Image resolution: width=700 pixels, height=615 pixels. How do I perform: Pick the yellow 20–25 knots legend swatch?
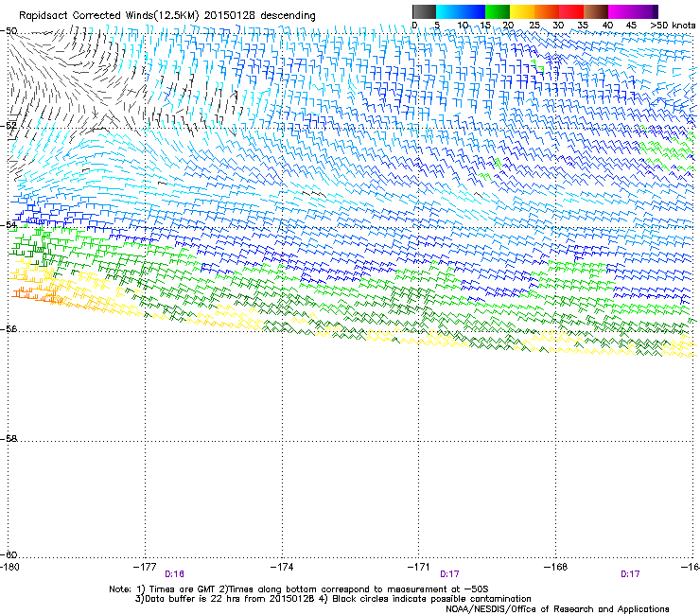click(522, 11)
